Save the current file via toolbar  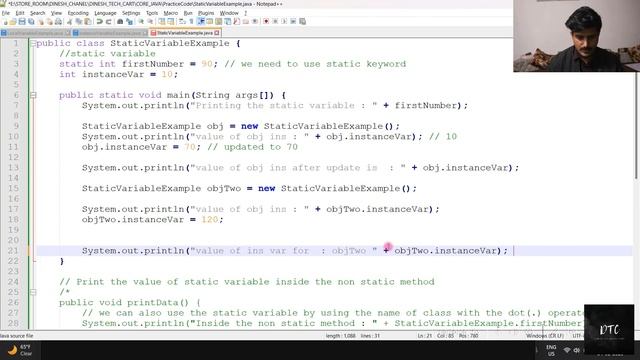(22, 21)
